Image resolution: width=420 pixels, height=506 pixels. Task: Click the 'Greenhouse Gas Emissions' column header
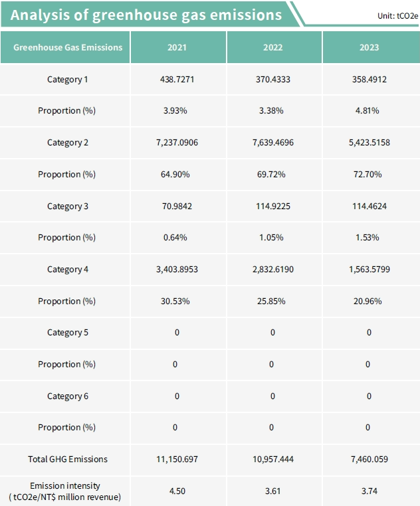click(x=68, y=47)
